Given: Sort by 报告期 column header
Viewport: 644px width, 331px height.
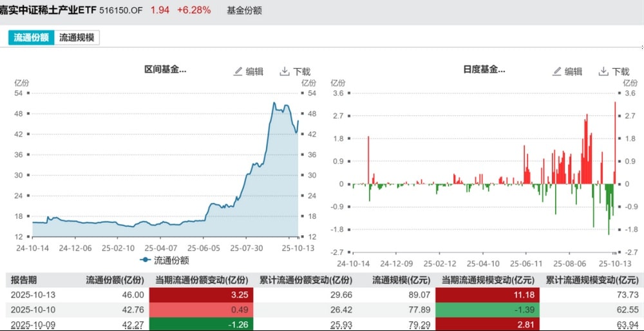Looking at the screenshot, I should 24,280.
